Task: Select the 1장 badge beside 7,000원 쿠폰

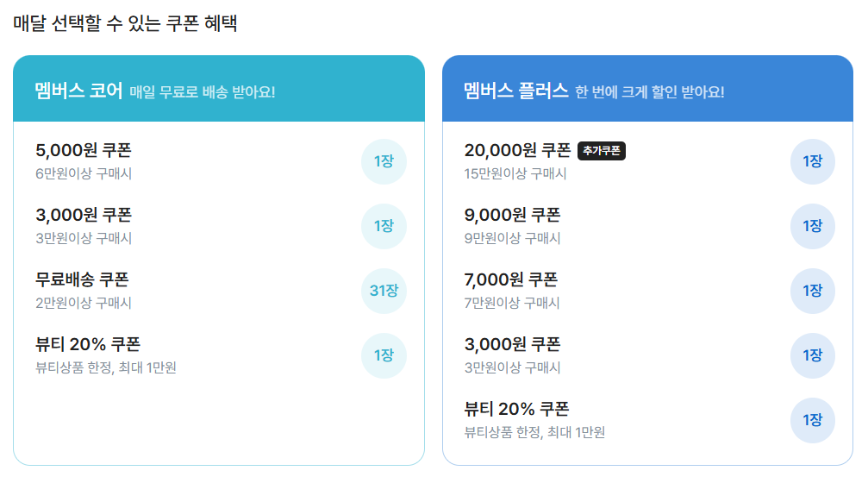Action: click(x=812, y=291)
